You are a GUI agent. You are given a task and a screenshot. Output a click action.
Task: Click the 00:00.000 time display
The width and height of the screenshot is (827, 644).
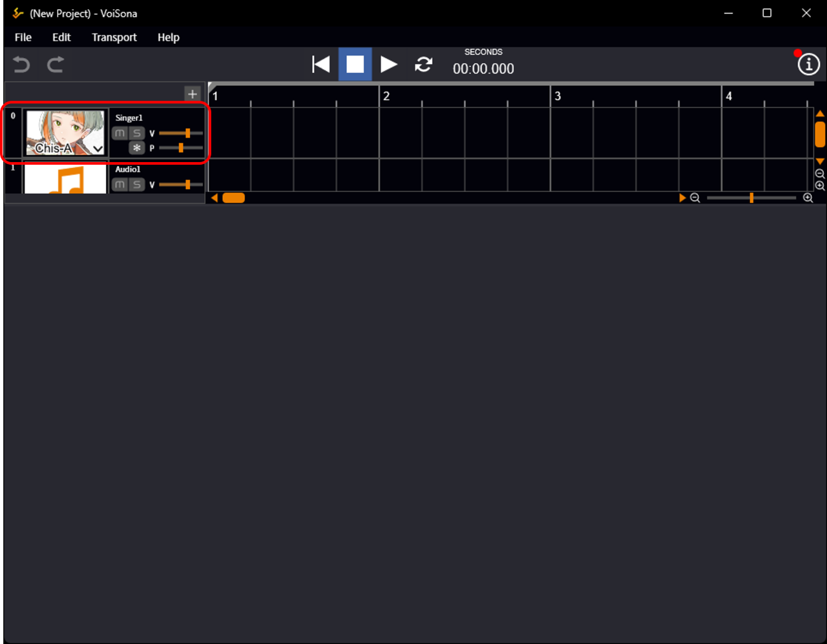483,69
